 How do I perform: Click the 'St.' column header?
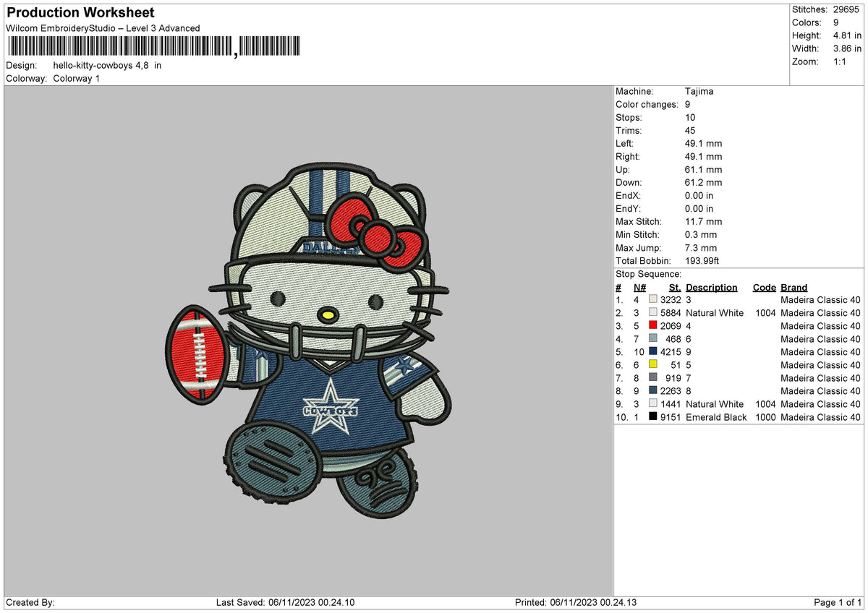(x=676, y=287)
